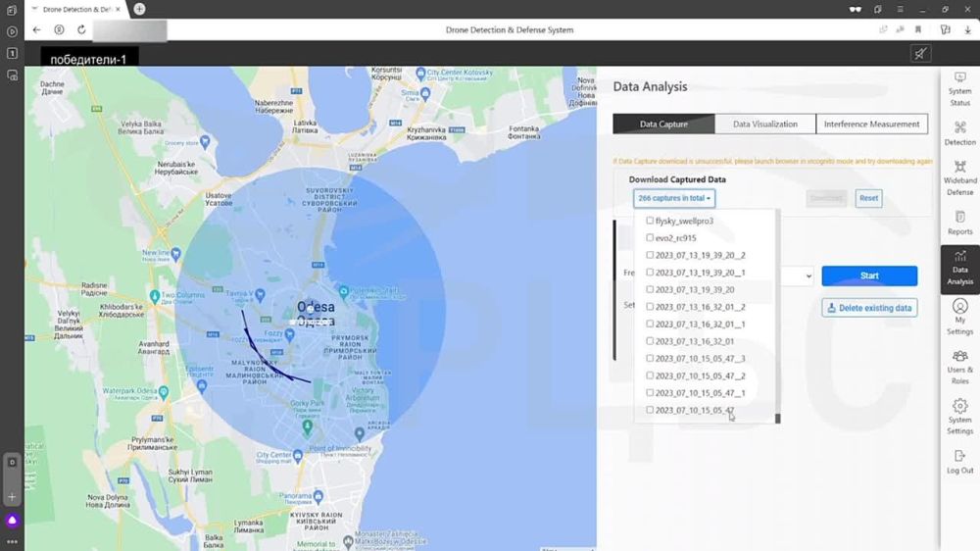Screen dimensions: 980x551
Task: Open System Settings gear
Action: (x=959, y=417)
